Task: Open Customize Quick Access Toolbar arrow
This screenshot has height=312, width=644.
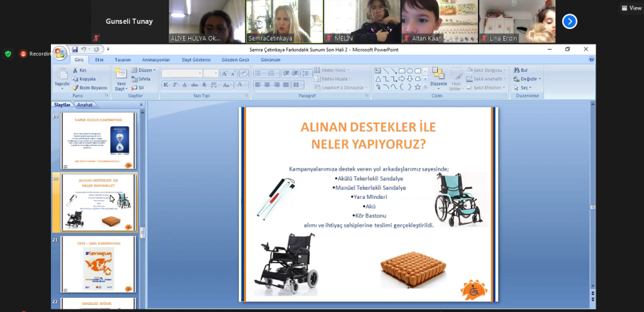Action: pos(108,50)
